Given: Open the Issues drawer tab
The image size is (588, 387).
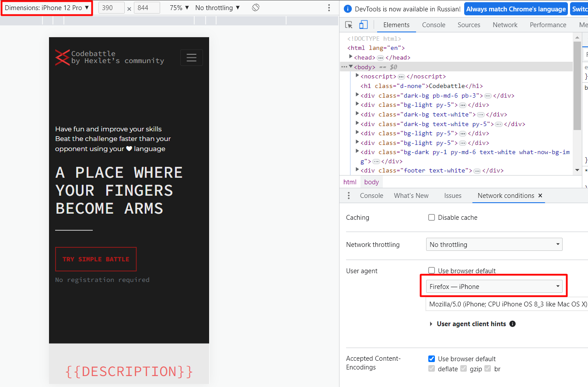Looking at the screenshot, I should (453, 196).
